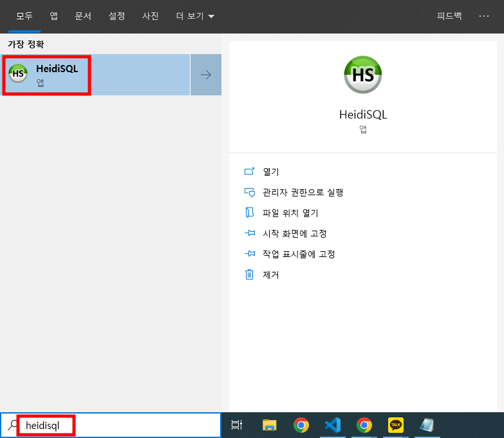Image resolution: width=504 pixels, height=438 pixels.
Task: Select 파일 위치 열기
Action: click(290, 213)
